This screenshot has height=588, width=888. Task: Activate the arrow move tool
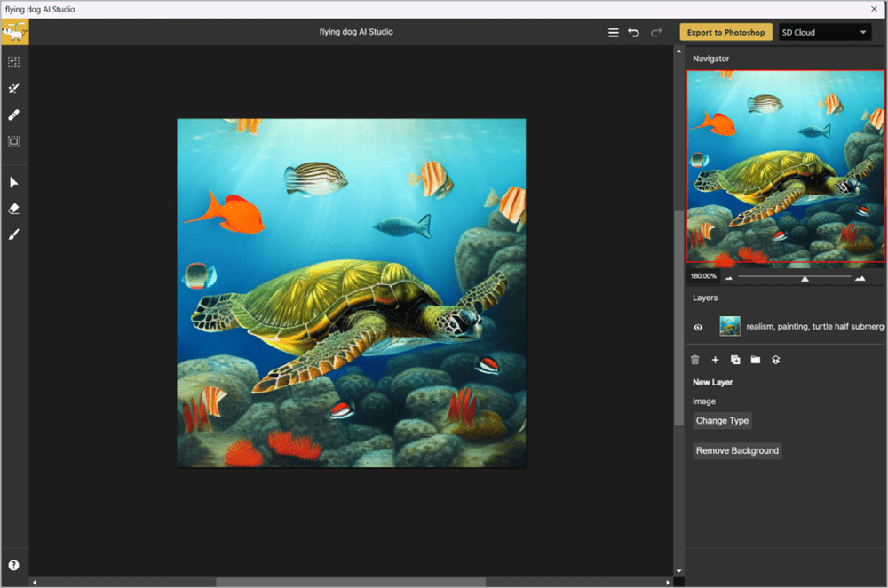14,182
